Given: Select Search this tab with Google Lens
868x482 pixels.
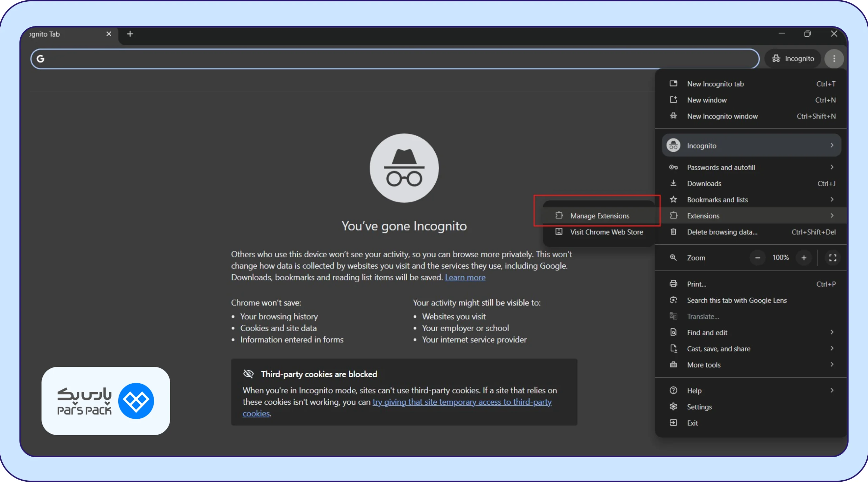Looking at the screenshot, I should click(751, 300).
